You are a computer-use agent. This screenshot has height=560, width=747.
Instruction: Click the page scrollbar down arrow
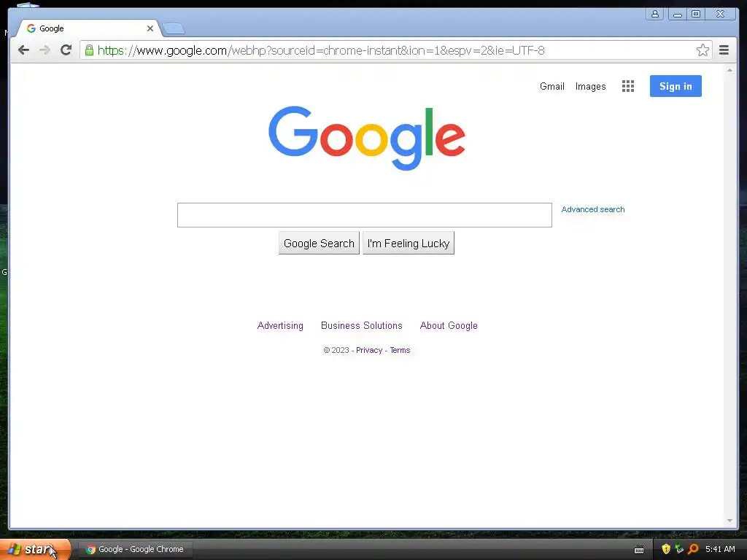coord(729,521)
